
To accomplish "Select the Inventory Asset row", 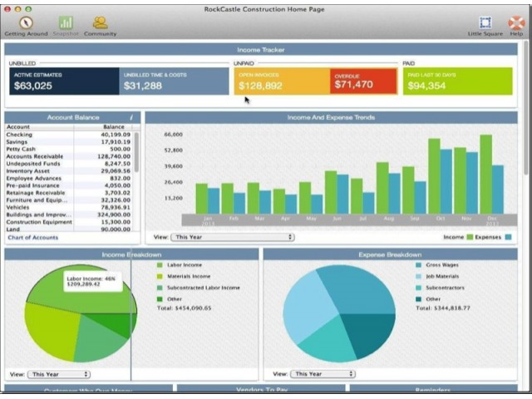I will coord(68,171).
